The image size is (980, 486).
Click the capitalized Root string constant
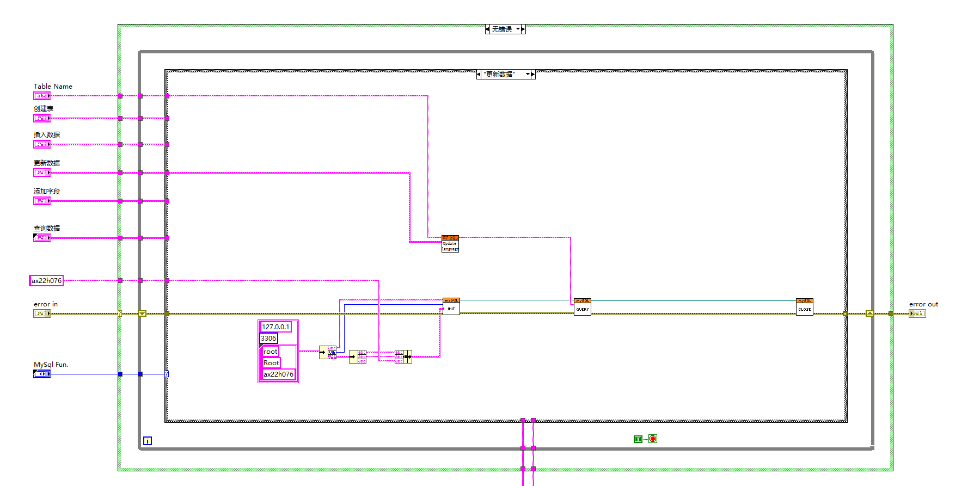coord(271,363)
